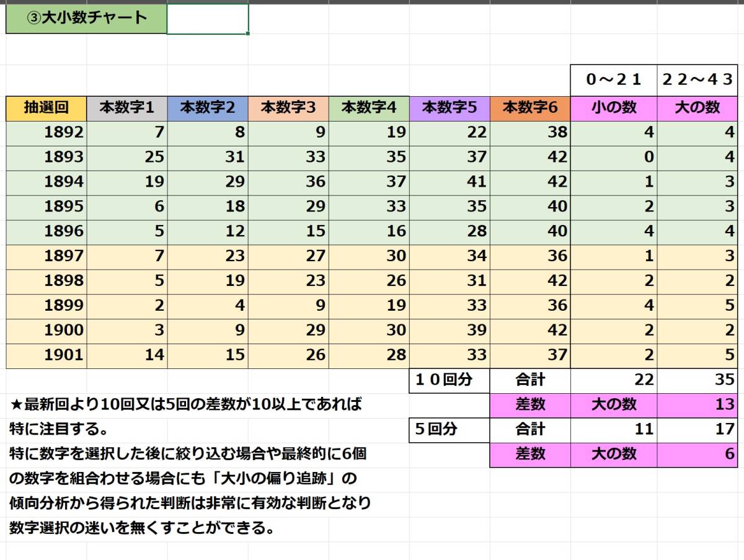The width and height of the screenshot is (744, 560).
Task: Select the １０回分 label cell
Action: 449,380
